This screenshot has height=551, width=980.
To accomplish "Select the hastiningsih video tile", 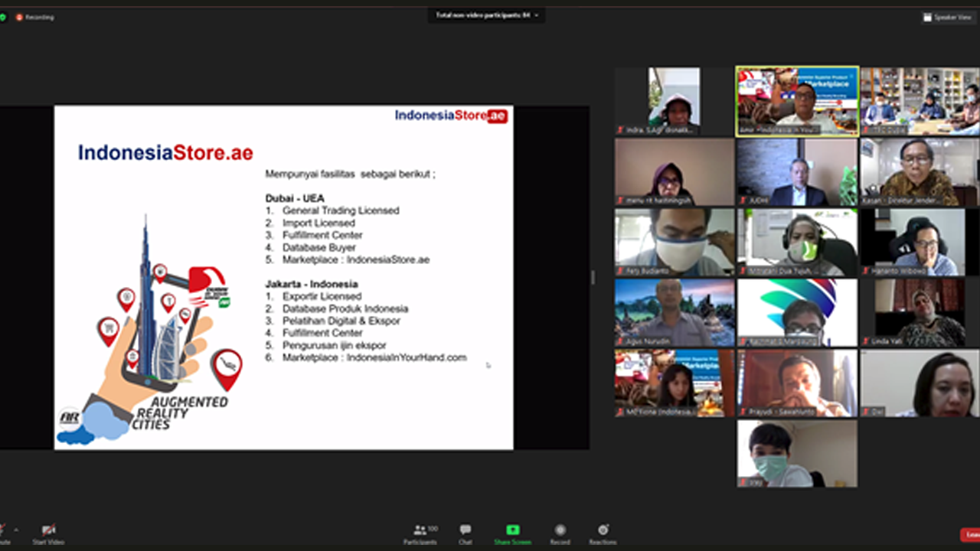I will [x=675, y=172].
